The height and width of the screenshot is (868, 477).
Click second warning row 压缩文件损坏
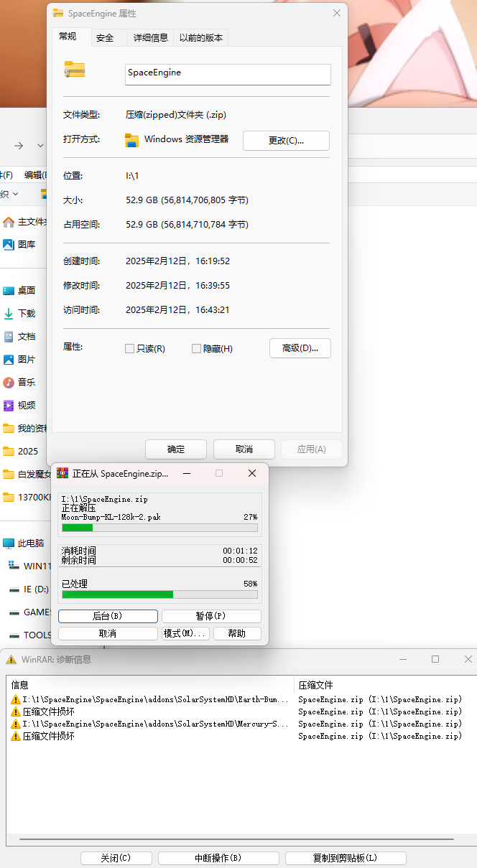click(x=241, y=711)
